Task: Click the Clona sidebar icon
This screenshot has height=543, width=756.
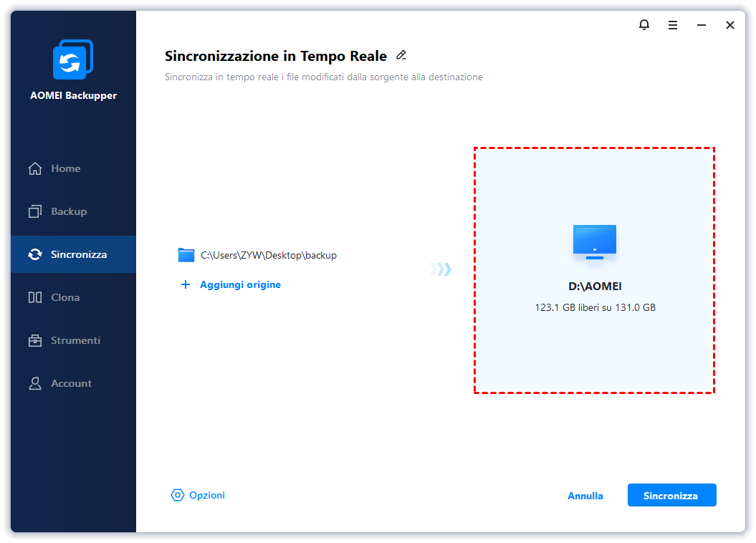Action: (34, 297)
